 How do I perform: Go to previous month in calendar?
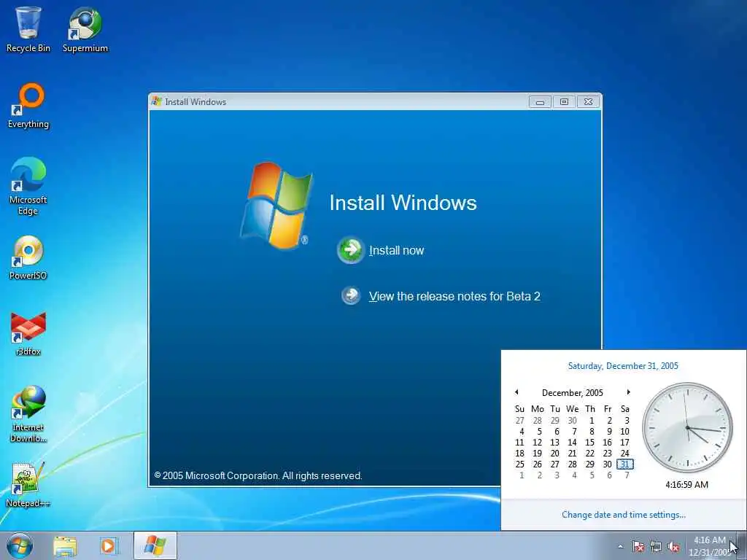click(x=516, y=392)
